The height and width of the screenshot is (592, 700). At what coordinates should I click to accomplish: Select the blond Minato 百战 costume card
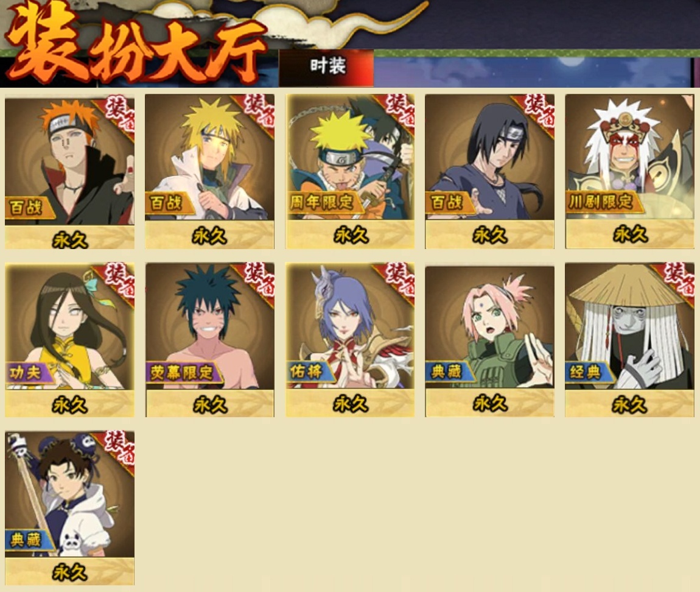[209, 172]
